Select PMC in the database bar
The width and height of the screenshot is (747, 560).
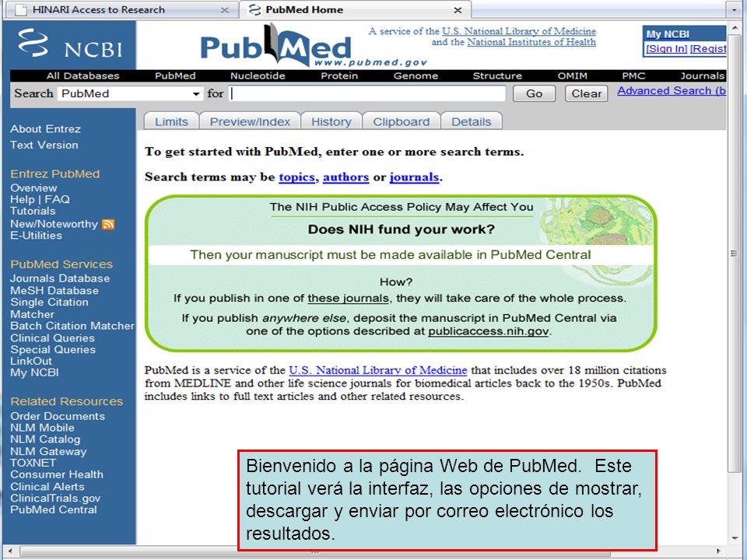point(633,75)
